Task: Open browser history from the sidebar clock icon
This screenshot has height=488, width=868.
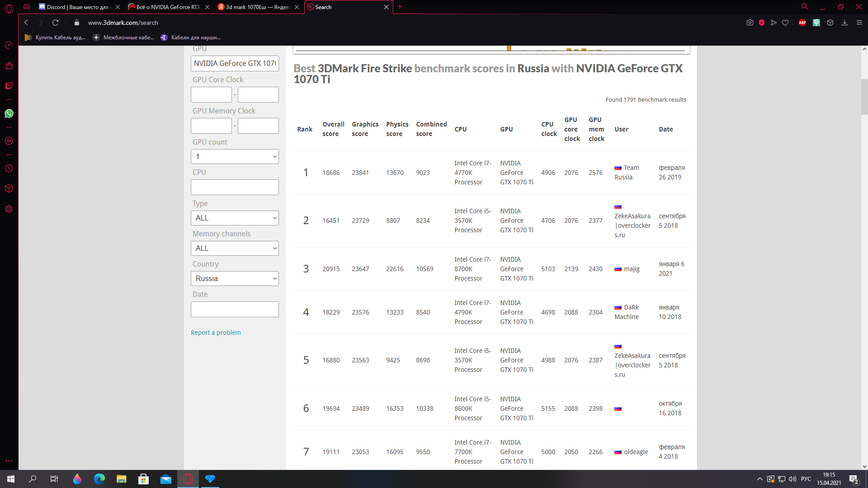Action: [9, 169]
